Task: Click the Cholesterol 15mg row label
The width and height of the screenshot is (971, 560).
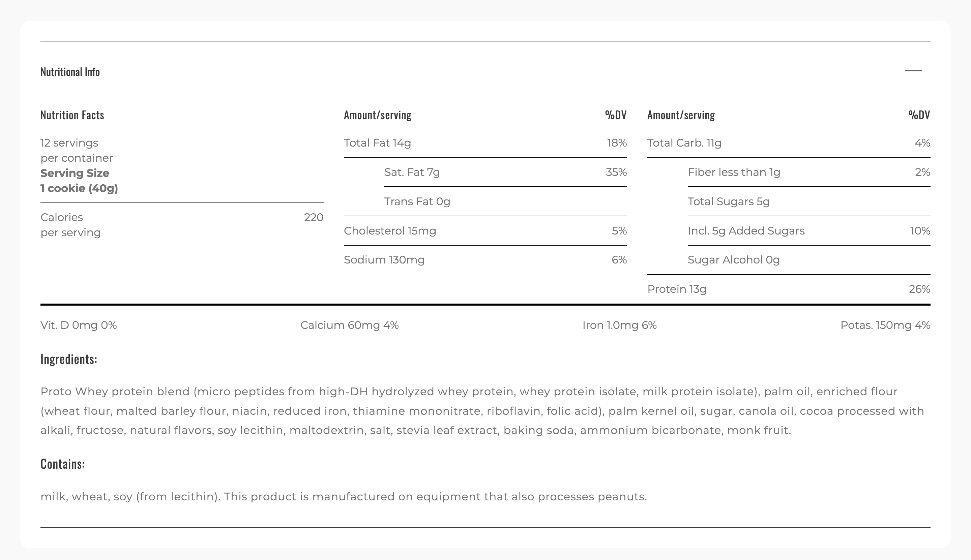Action: pos(390,231)
